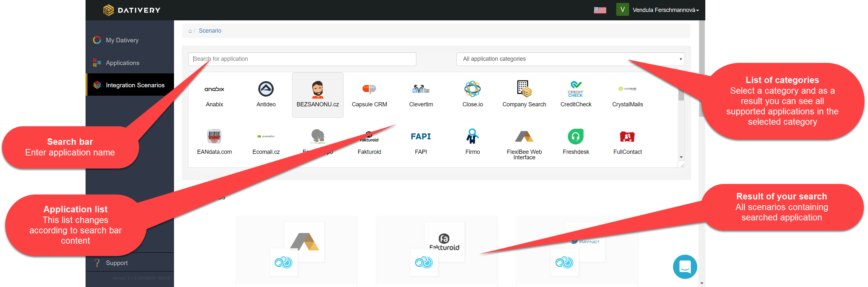Open the Scenario breadcrumb link
This screenshot has height=287, width=868.
(x=210, y=31)
